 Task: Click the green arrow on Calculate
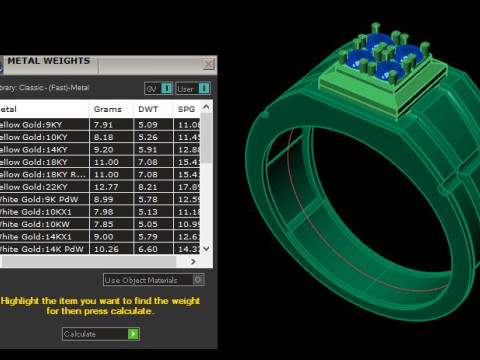point(133,334)
